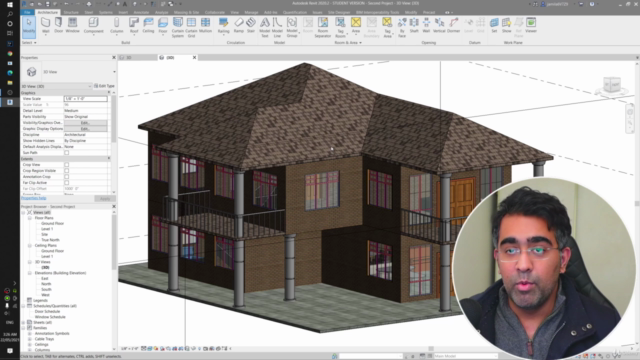Click the Set work plane icon
The width and height of the screenshot is (640, 360).
[x=494, y=26]
